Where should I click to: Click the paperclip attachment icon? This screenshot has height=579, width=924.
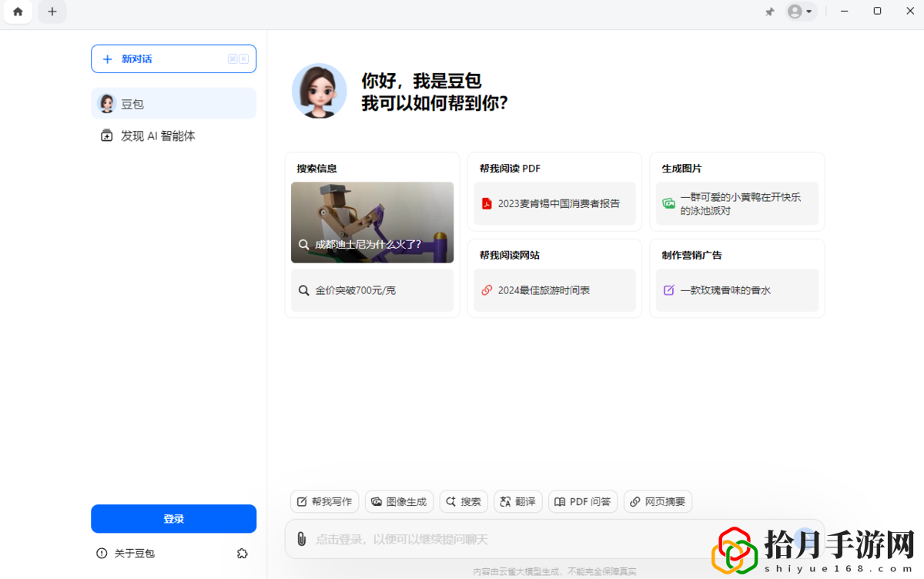302,540
